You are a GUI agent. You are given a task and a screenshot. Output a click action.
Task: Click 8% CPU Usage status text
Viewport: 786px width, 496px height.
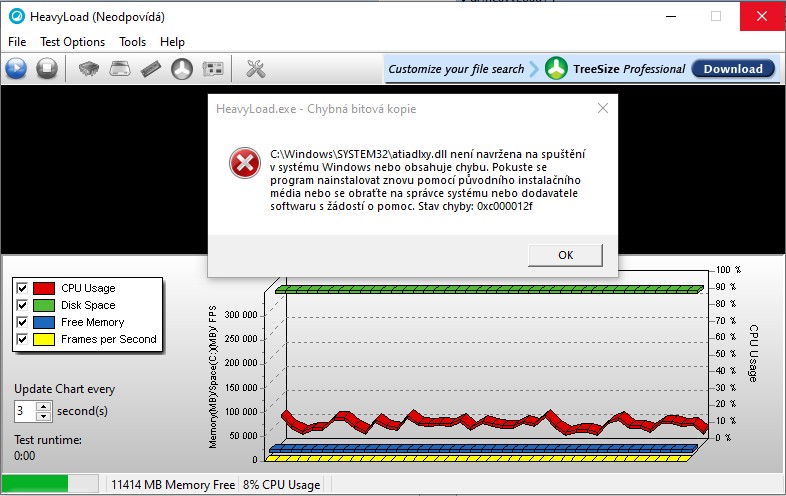pos(282,485)
